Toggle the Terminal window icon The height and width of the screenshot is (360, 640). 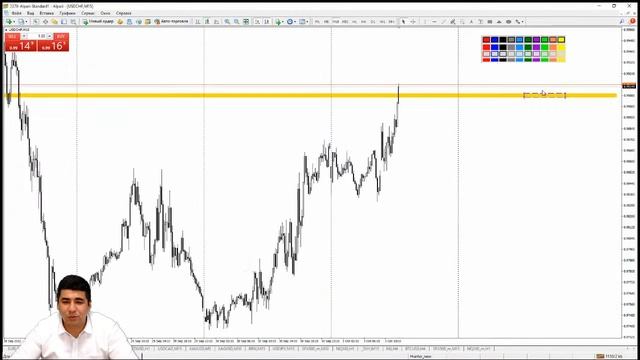pos(64,22)
